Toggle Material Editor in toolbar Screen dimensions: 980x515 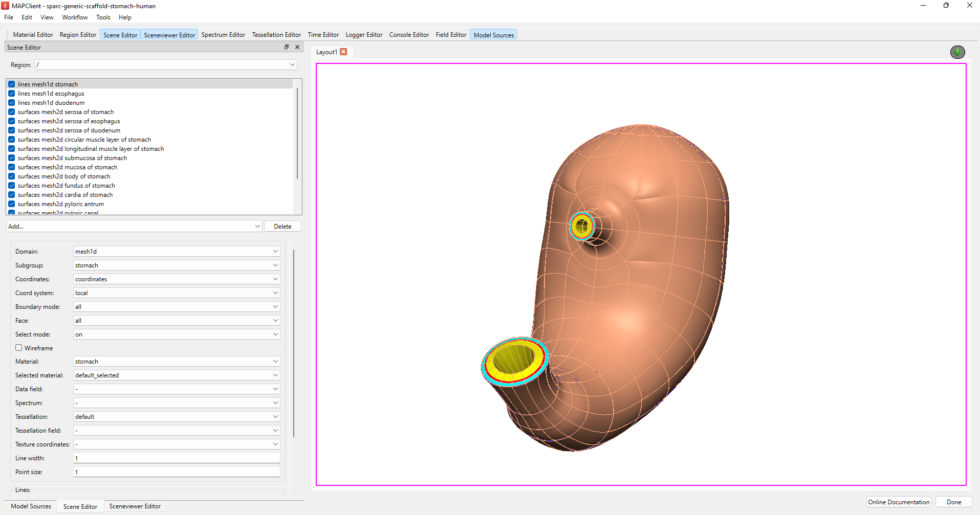click(33, 35)
